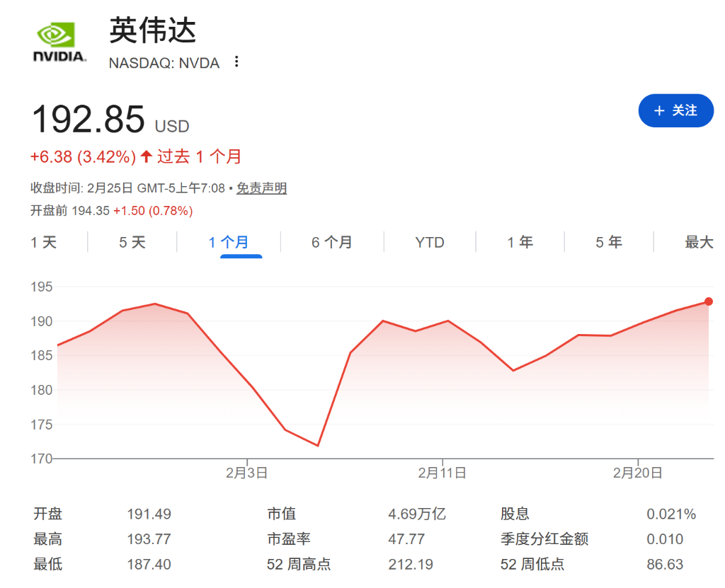The width and height of the screenshot is (725, 588).
Task: Select the 1 年 time range
Action: (520, 243)
